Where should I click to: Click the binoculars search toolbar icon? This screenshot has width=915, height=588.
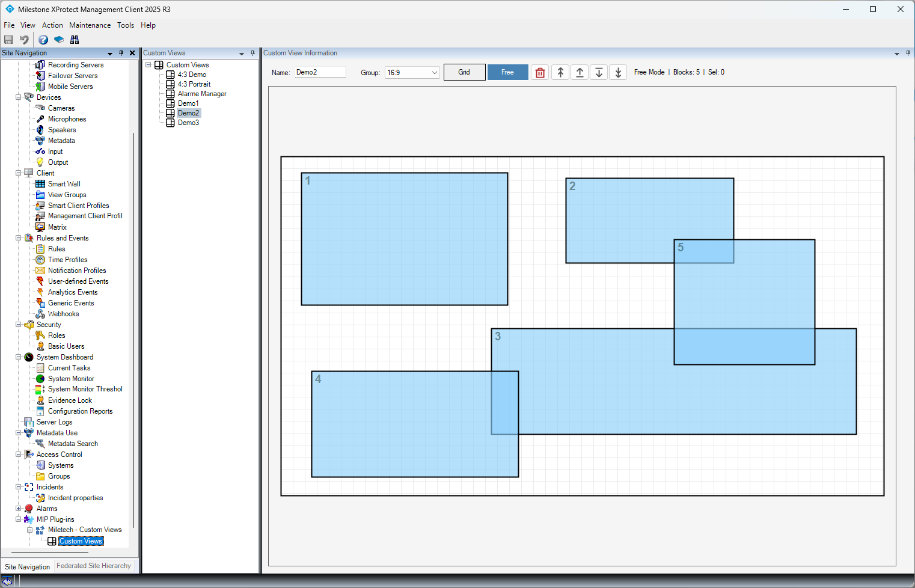point(75,40)
